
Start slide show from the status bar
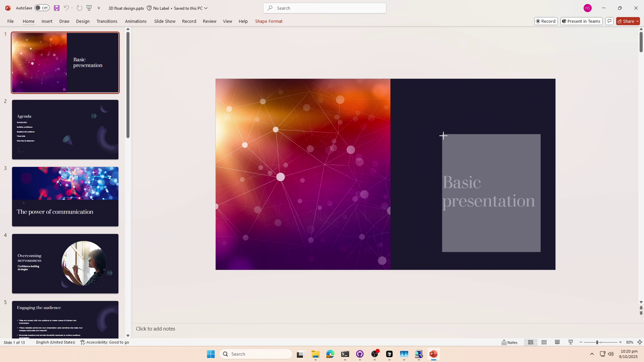coord(571,342)
